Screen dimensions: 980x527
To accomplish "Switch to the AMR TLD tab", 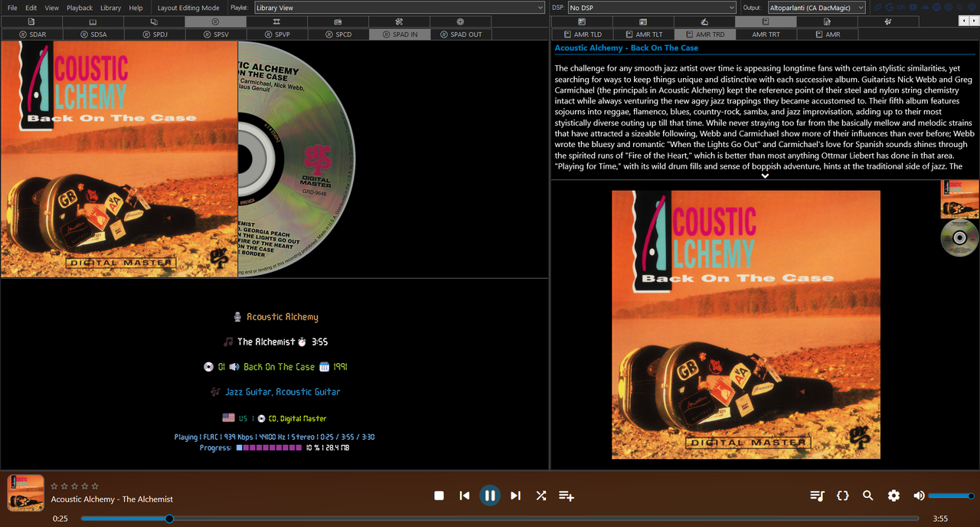I will pyautogui.click(x=582, y=34).
